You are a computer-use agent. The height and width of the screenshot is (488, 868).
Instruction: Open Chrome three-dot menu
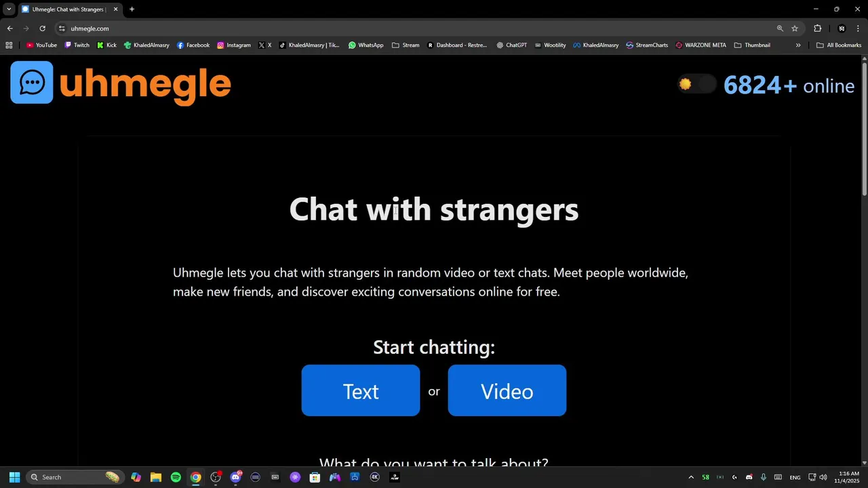coord(859,28)
